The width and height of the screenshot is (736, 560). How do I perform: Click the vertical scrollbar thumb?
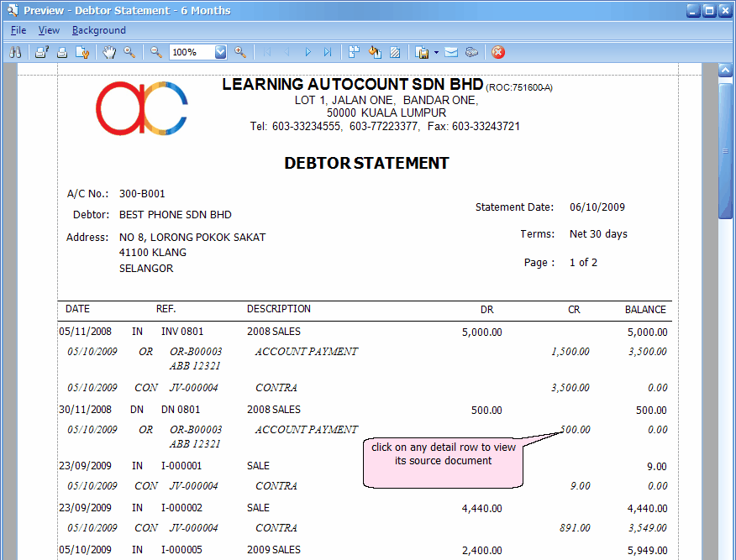click(726, 151)
